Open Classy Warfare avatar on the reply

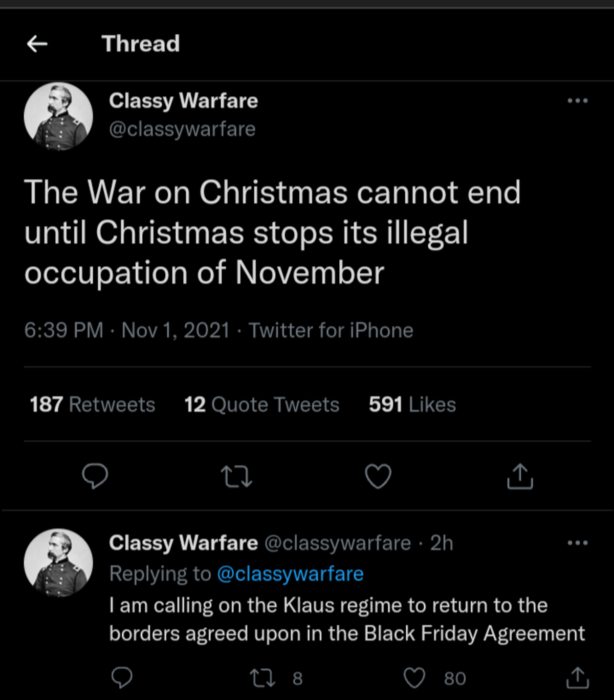coord(58,563)
